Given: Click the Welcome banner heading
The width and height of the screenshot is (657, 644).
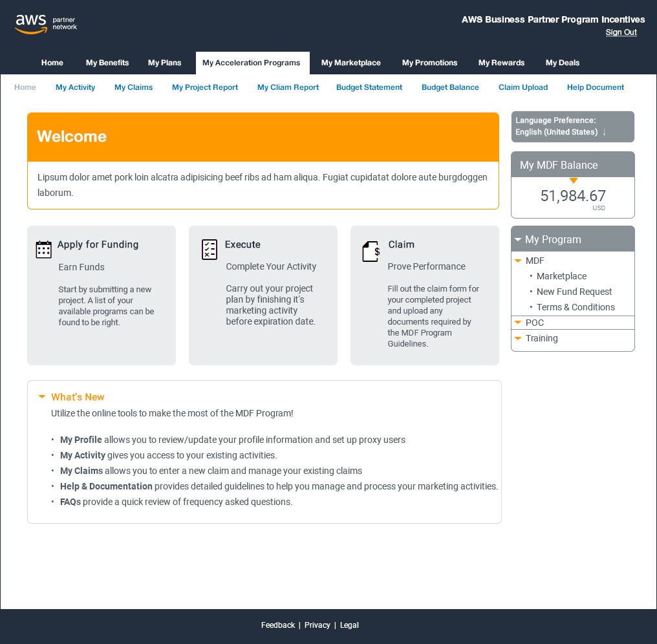Looking at the screenshot, I should (72, 136).
